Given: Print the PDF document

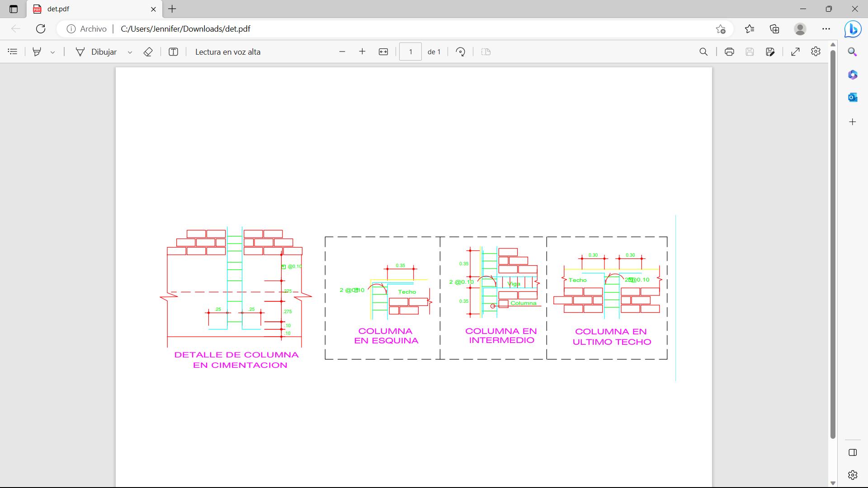Looking at the screenshot, I should [x=729, y=52].
